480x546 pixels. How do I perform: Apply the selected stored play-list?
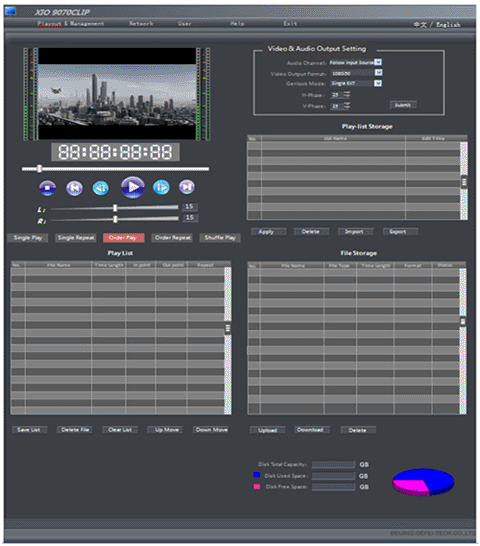pyautogui.click(x=269, y=232)
